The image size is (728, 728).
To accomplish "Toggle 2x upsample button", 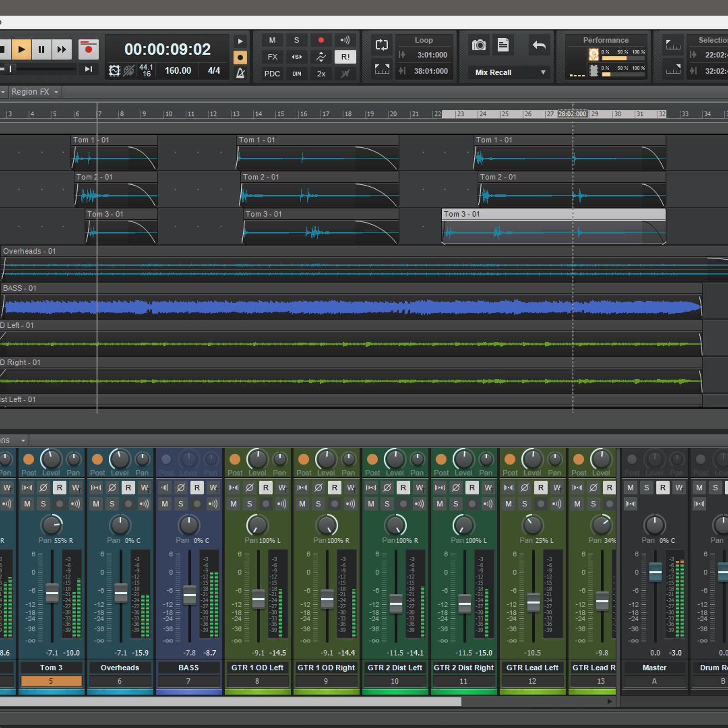I will point(321,74).
